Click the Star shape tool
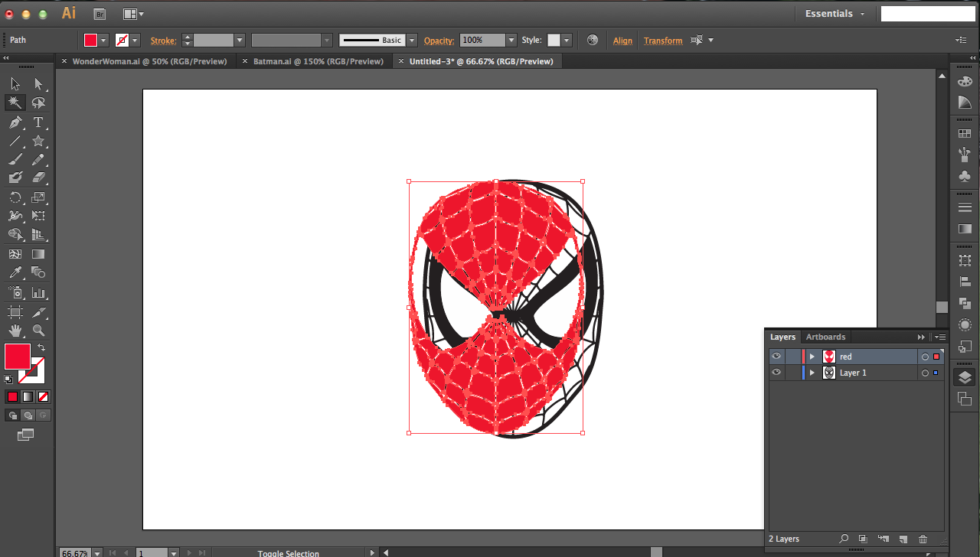Viewport: 980px width, 557px height. [x=38, y=141]
